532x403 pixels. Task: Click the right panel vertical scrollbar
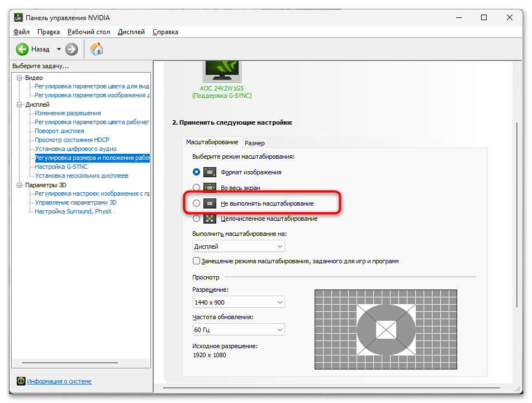click(517, 215)
